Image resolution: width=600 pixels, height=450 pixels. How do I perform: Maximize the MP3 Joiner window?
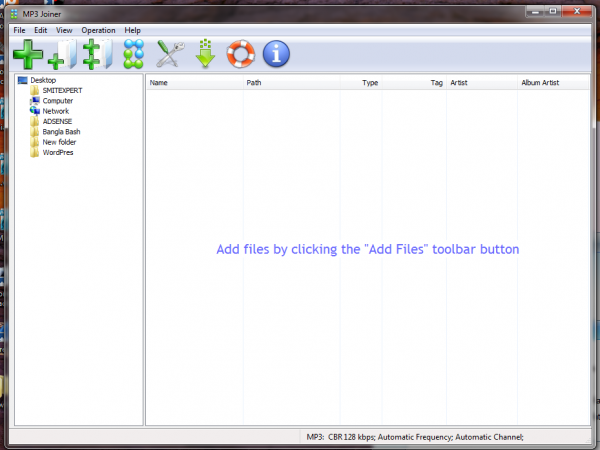553,11
